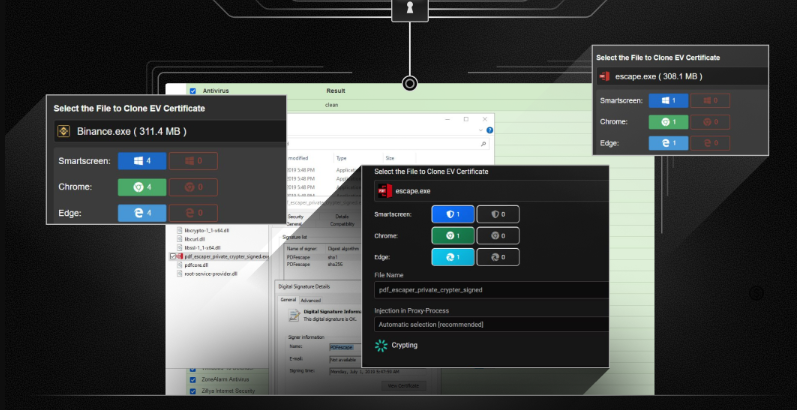Click the blue Edge 4 button in Binance panel
This screenshot has width=797, height=410.
click(x=142, y=213)
